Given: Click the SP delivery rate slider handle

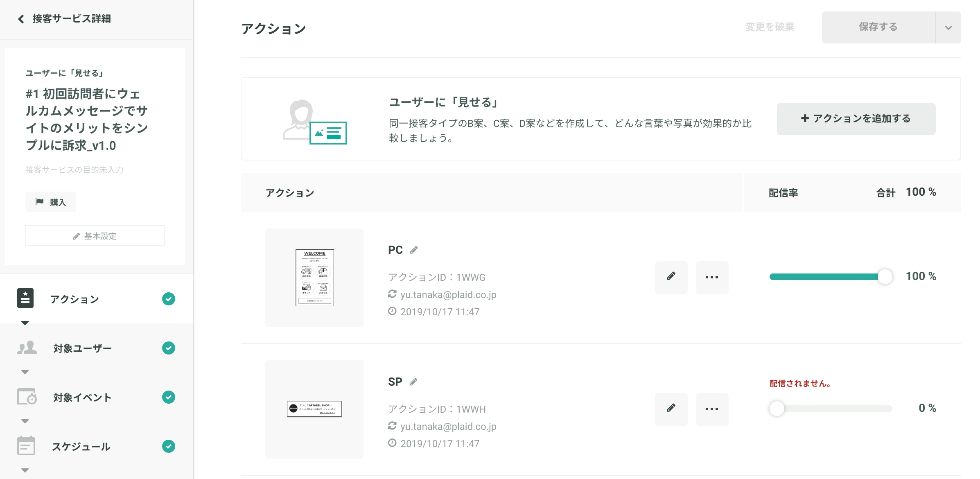Looking at the screenshot, I should (777, 409).
